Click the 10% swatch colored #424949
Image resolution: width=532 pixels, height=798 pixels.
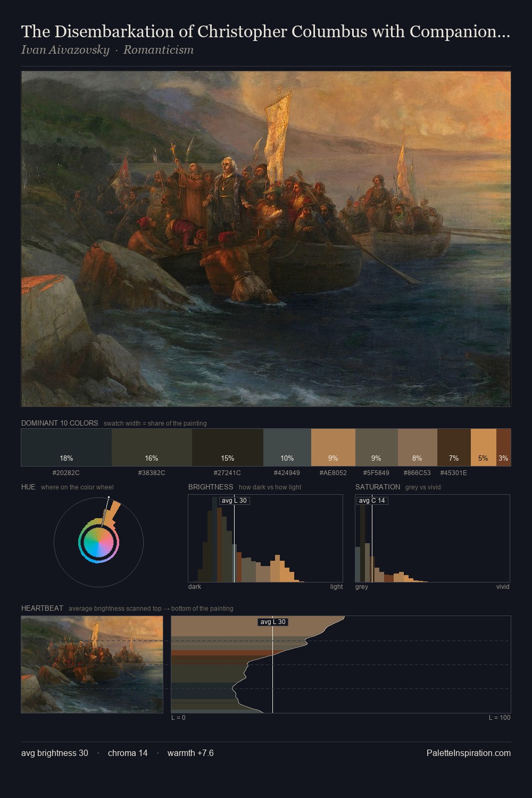[287, 447]
